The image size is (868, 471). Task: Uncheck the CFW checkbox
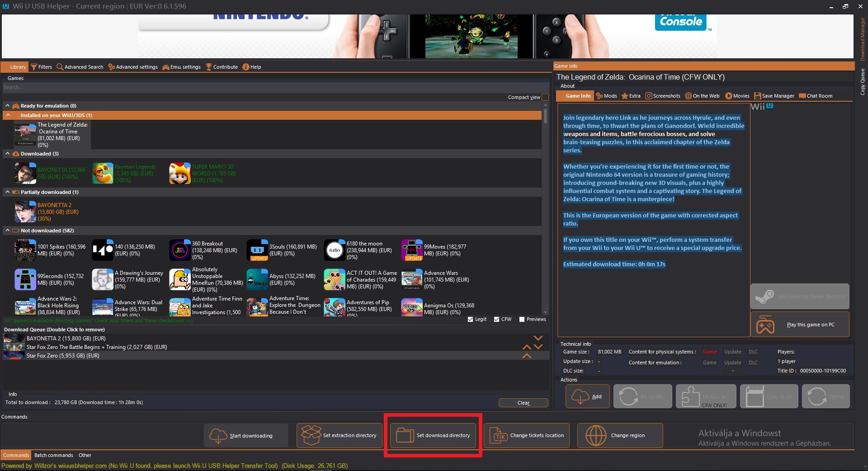[x=496, y=319]
